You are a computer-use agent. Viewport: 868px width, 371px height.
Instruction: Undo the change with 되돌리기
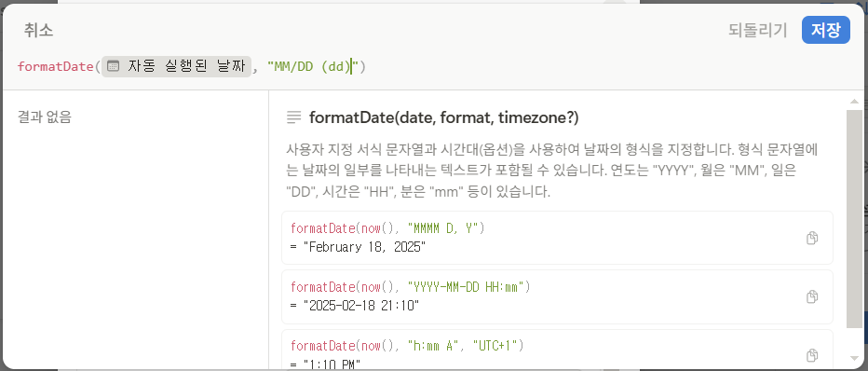click(757, 31)
